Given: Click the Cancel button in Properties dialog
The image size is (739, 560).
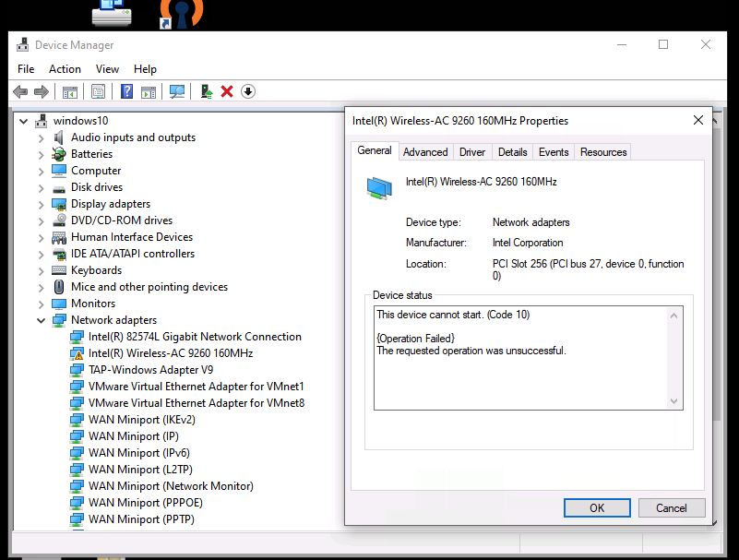Looking at the screenshot, I should tap(672, 508).
